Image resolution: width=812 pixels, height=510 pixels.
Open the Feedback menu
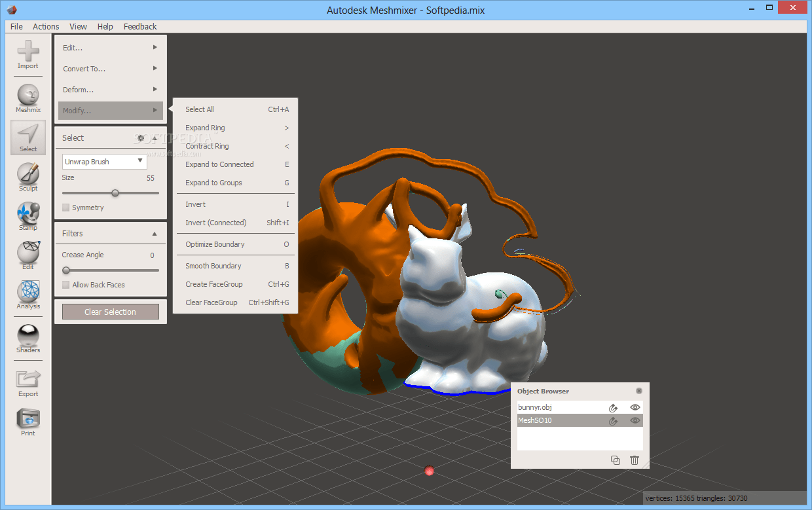(x=140, y=26)
